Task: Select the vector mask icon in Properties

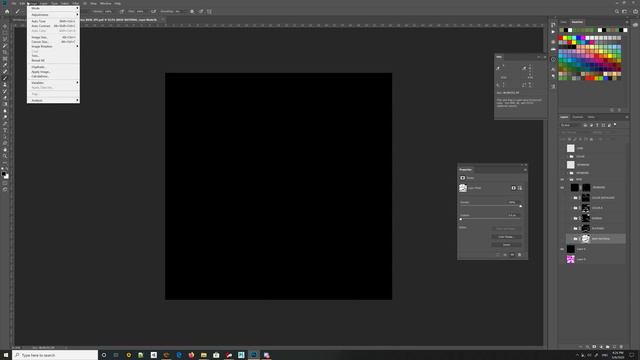Action: coord(520,188)
